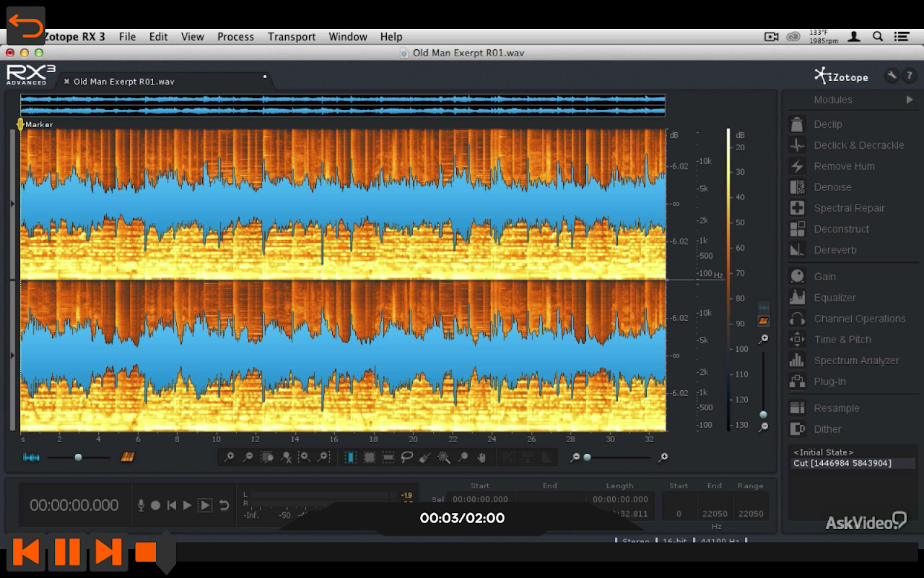
Task: Select the Lasso selection tool
Action: (x=407, y=457)
